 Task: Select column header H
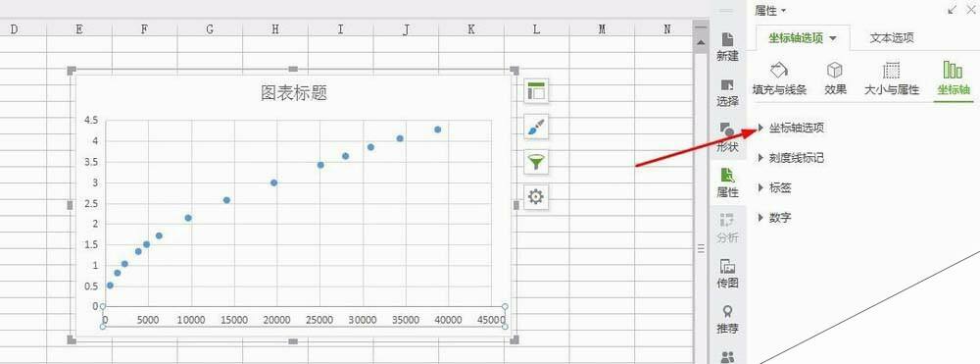275,28
